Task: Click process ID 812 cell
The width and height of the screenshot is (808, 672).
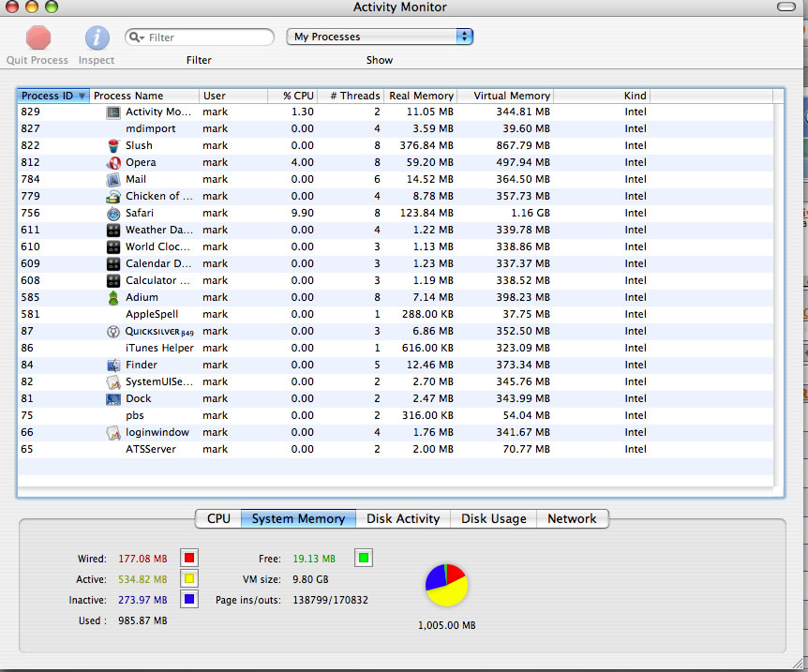Action: (30, 163)
